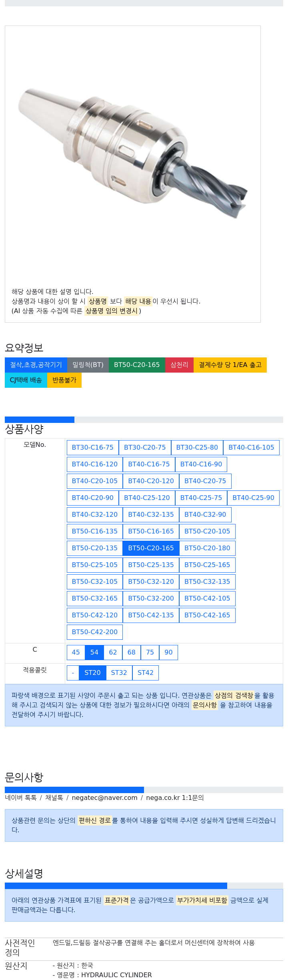Open the 밀링척(BT) tag

tap(88, 365)
